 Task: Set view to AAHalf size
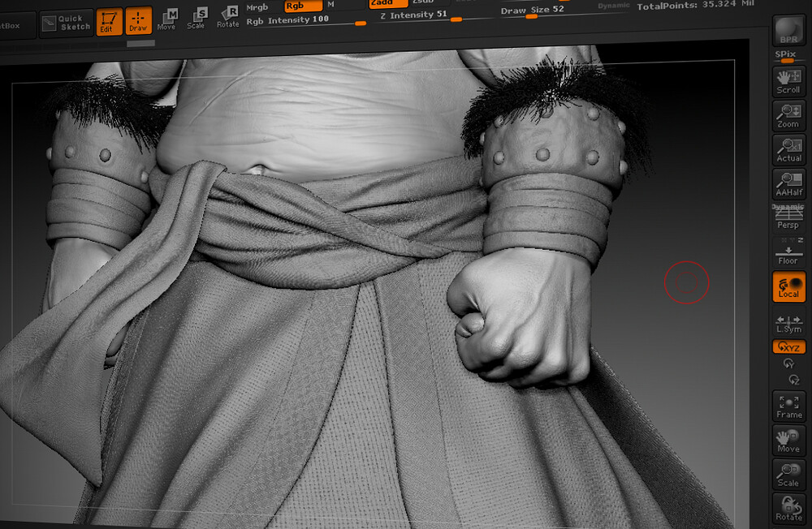(x=788, y=184)
